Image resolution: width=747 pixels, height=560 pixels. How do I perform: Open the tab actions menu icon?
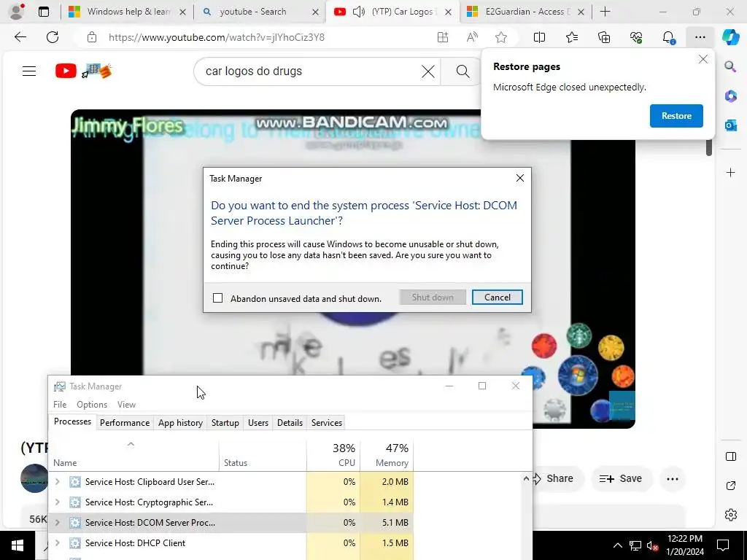[44, 12]
